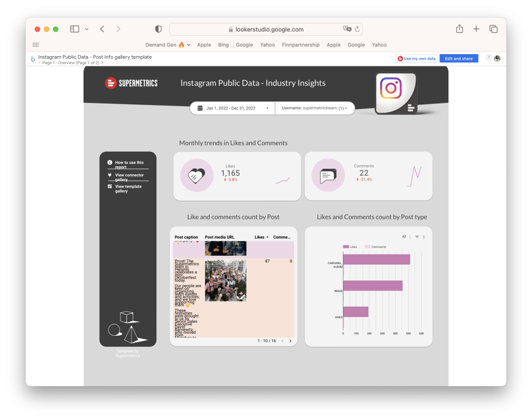Show tab overview icon

[x=494, y=29]
